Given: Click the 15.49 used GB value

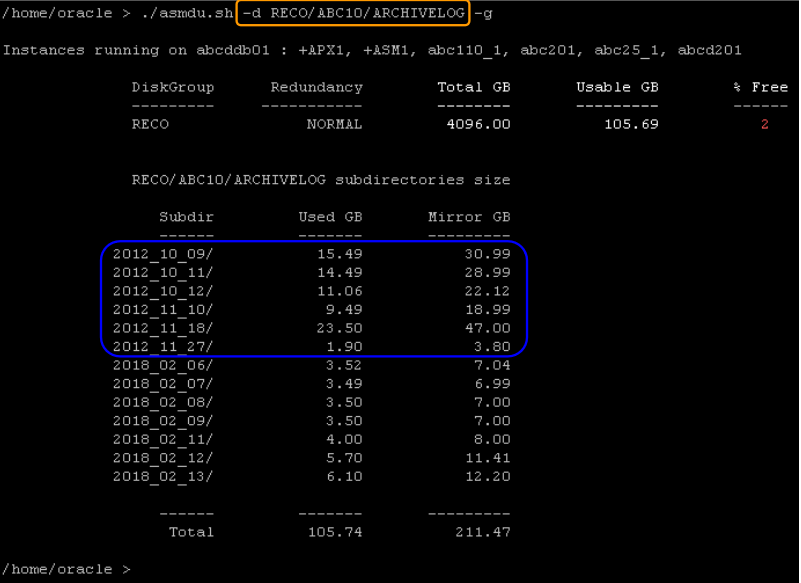Looking at the screenshot, I should [340, 254].
